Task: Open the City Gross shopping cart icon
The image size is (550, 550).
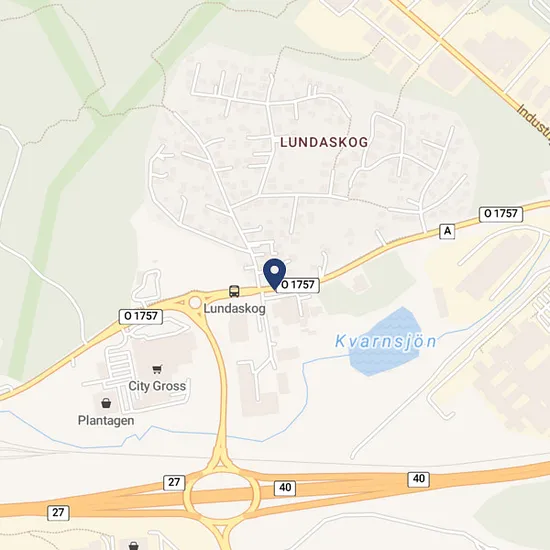Action: [157, 369]
